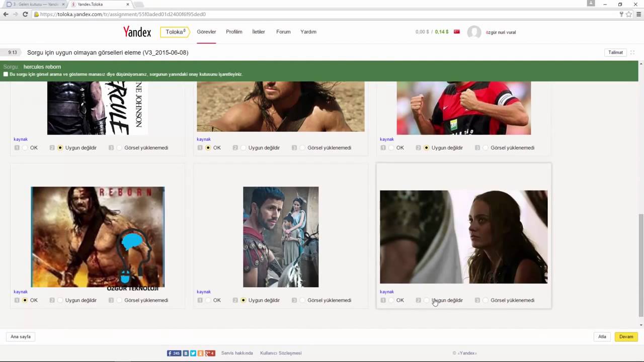The width and height of the screenshot is (644, 362).
Task: Open the Yardım menu item
Action: pyautogui.click(x=308, y=32)
